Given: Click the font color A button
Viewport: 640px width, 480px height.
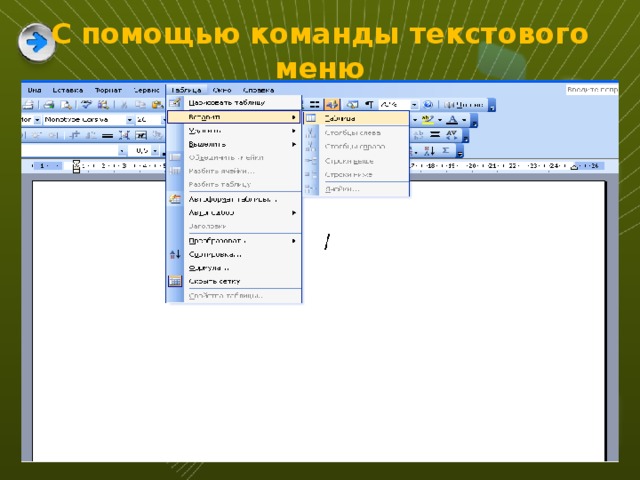Looking at the screenshot, I should pyautogui.click(x=452, y=120).
